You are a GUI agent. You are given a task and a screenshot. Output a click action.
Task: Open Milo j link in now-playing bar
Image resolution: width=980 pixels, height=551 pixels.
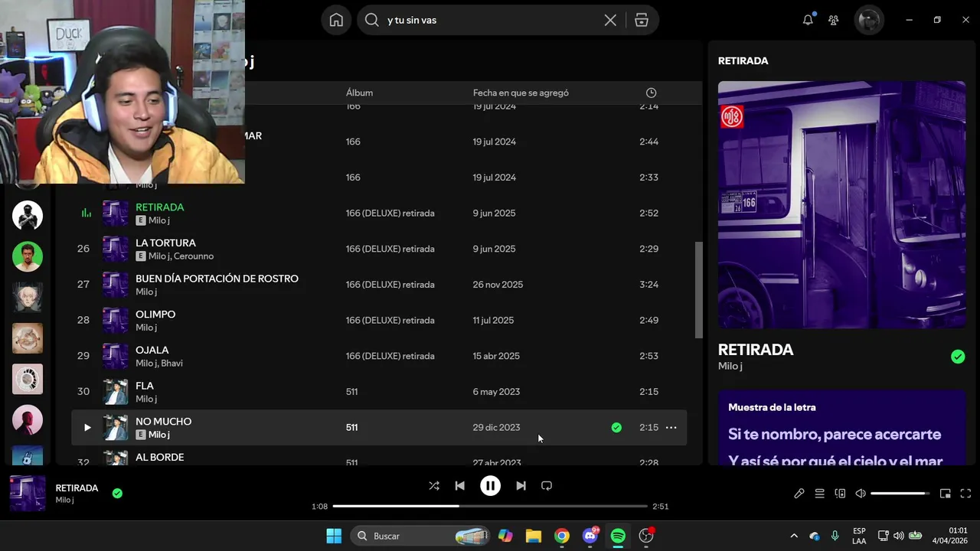click(64, 500)
